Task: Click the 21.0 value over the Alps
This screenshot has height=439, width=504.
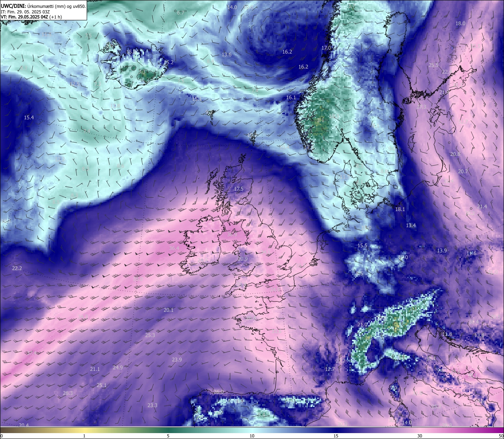Action: 362,325
